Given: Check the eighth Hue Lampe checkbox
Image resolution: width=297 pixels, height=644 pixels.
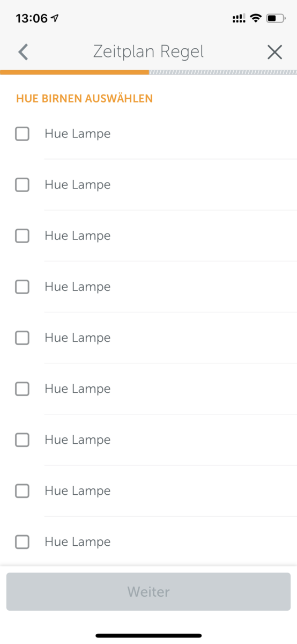Looking at the screenshot, I should tap(22, 491).
